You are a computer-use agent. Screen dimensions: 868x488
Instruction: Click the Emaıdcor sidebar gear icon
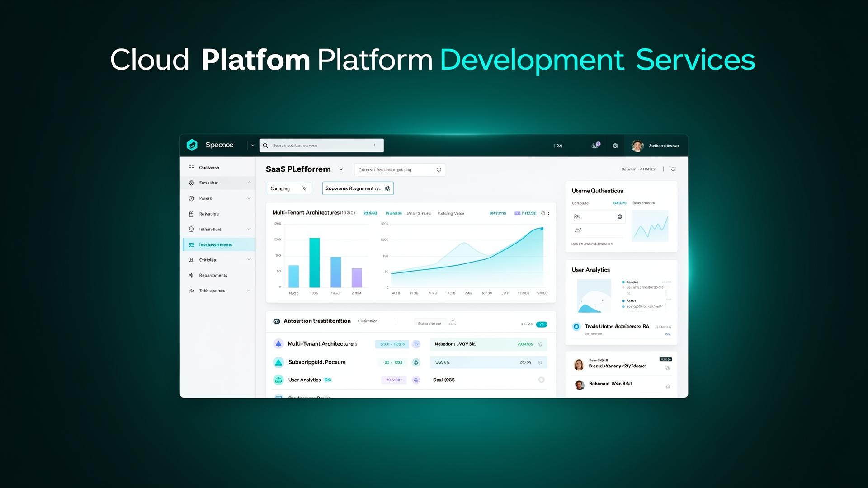pyautogui.click(x=192, y=183)
